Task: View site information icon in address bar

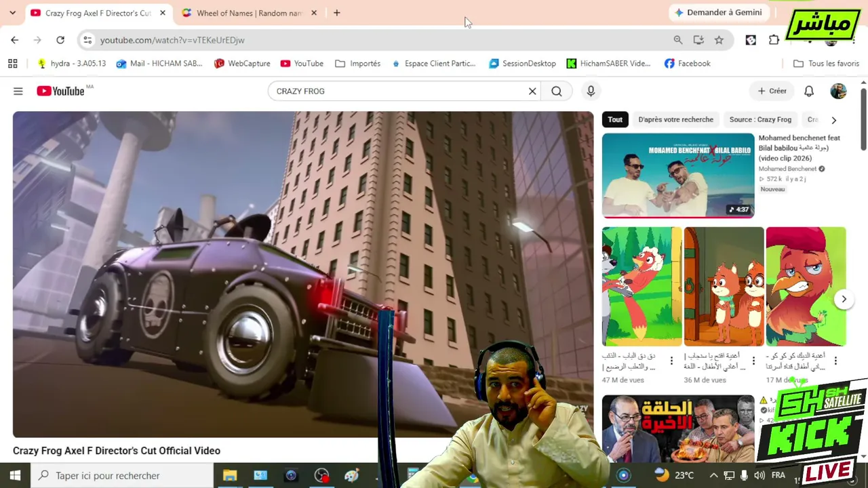Action: [x=87, y=40]
